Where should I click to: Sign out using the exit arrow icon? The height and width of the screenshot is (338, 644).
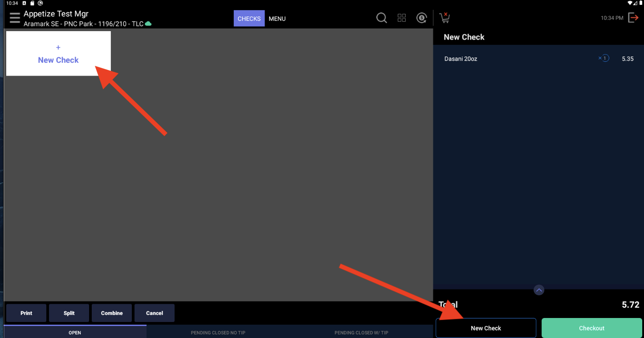pyautogui.click(x=633, y=17)
